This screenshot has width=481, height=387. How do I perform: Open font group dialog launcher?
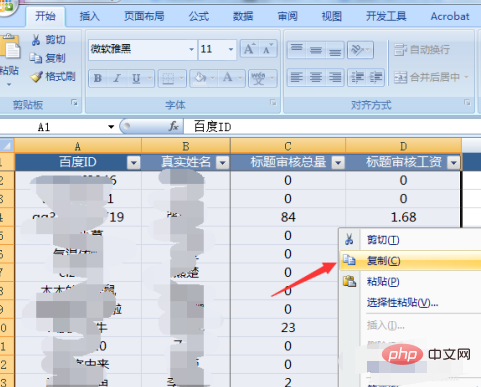pyautogui.click(x=273, y=103)
